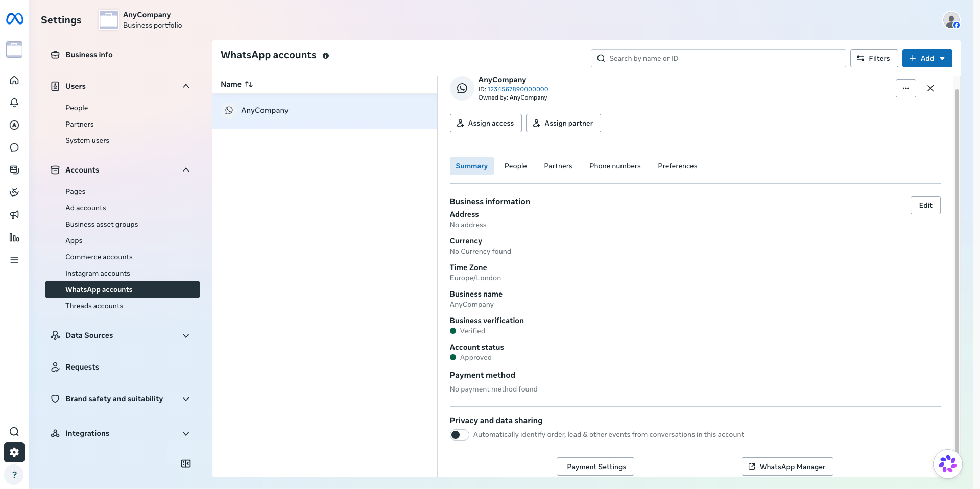980x489 pixels.
Task: Switch to the Preferences tab
Action: coord(677,166)
